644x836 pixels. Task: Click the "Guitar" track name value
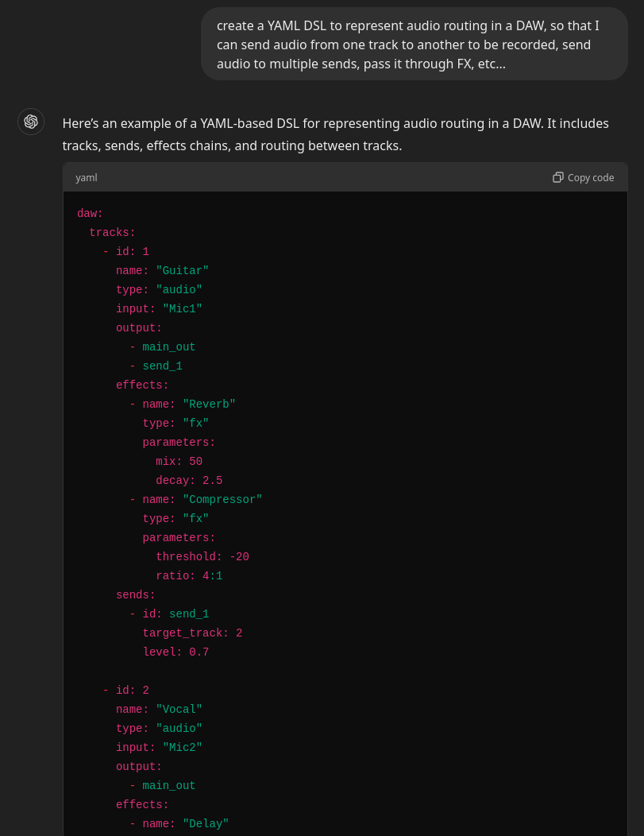click(x=182, y=271)
